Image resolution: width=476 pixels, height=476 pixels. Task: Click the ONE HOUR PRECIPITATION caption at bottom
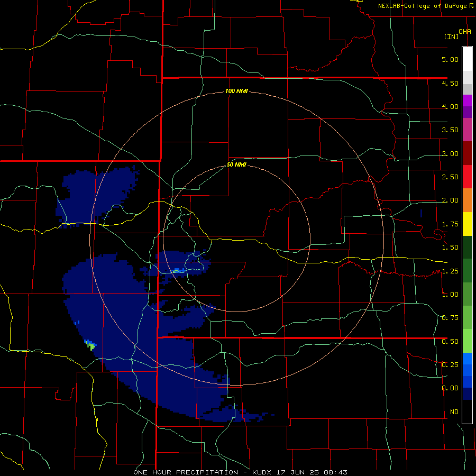pos(241,472)
